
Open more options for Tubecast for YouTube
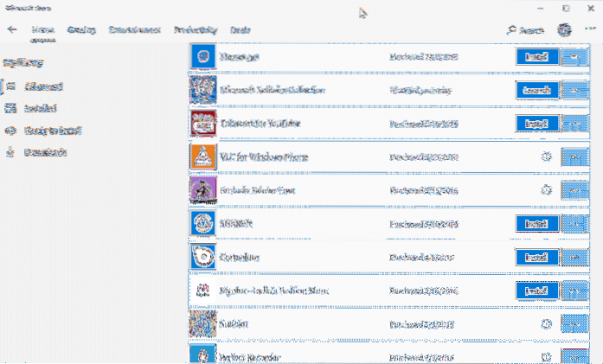[x=574, y=125]
